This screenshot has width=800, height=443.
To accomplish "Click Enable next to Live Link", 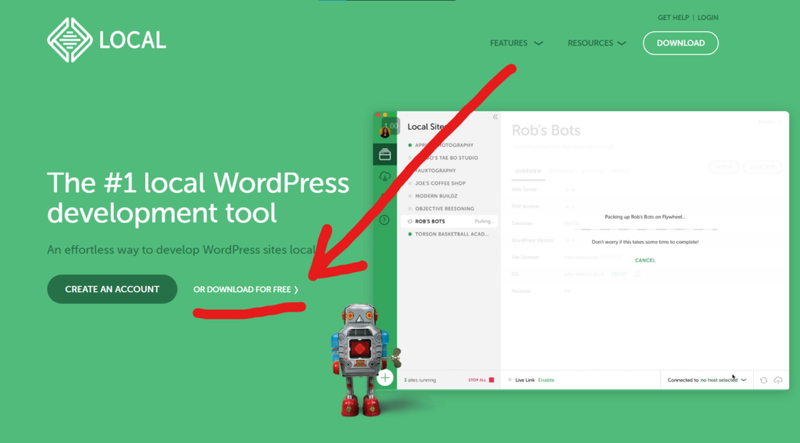I will pyautogui.click(x=546, y=380).
